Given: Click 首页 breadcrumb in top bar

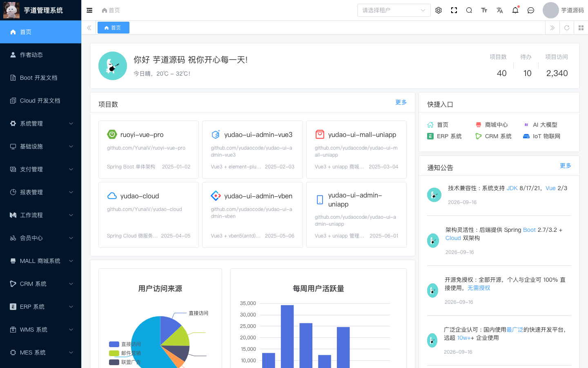Looking at the screenshot, I should 111,10.
